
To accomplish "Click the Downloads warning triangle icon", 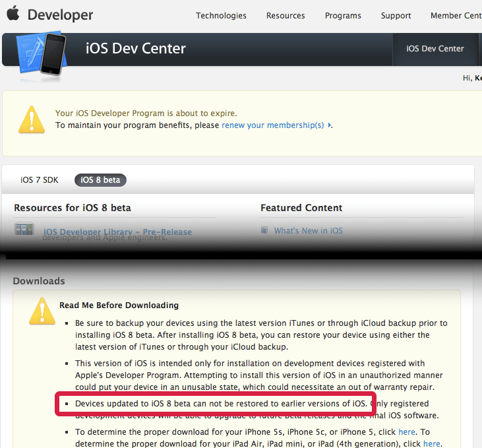I will 42,311.
